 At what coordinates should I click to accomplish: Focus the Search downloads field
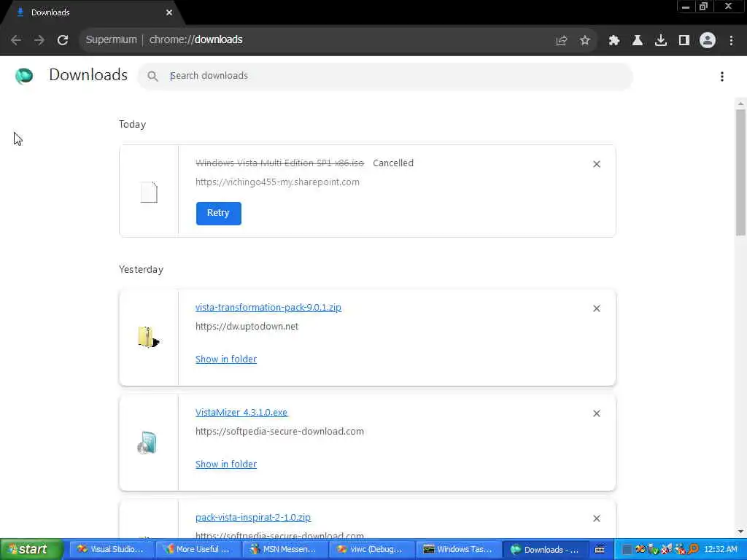point(385,76)
